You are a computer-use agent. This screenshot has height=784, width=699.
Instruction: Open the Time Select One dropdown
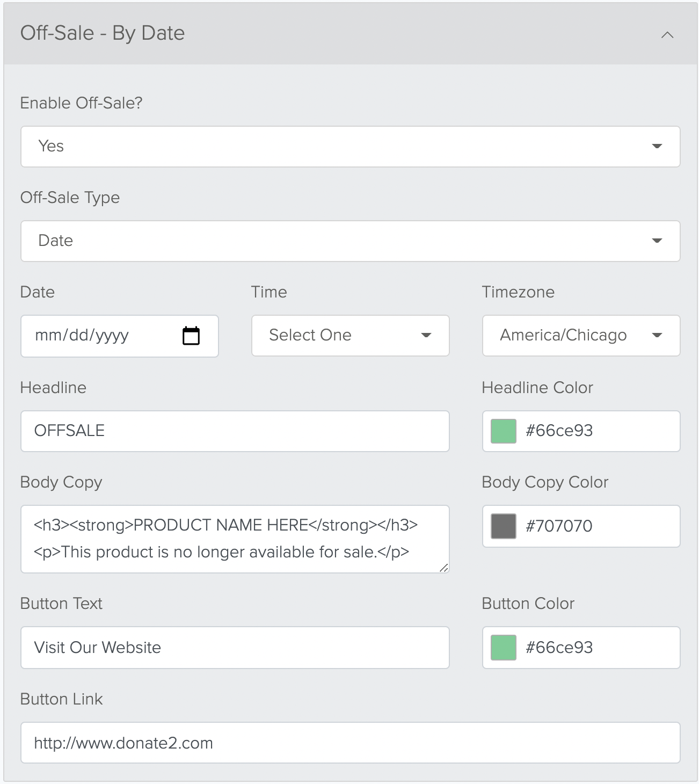(350, 336)
